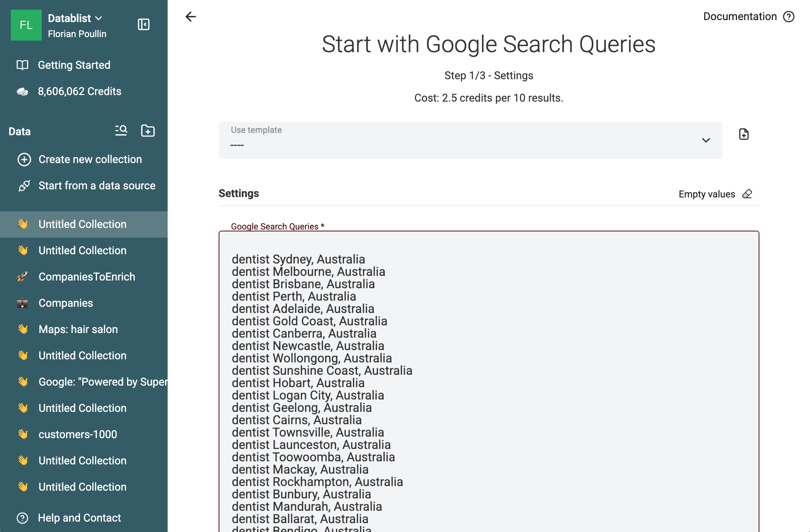810x532 pixels.
Task: Open the Getting Started guide
Action: (x=74, y=65)
